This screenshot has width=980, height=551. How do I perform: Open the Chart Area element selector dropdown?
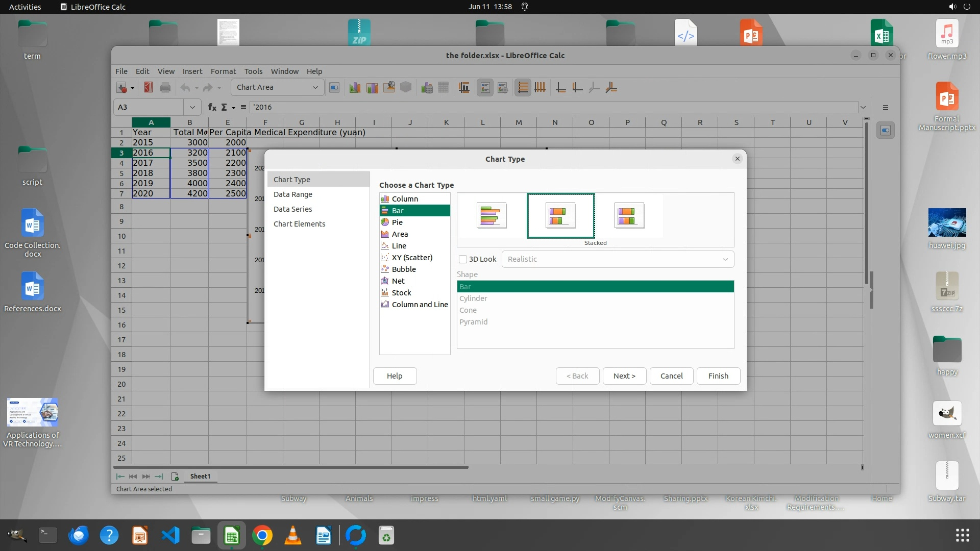coord(315,88)
